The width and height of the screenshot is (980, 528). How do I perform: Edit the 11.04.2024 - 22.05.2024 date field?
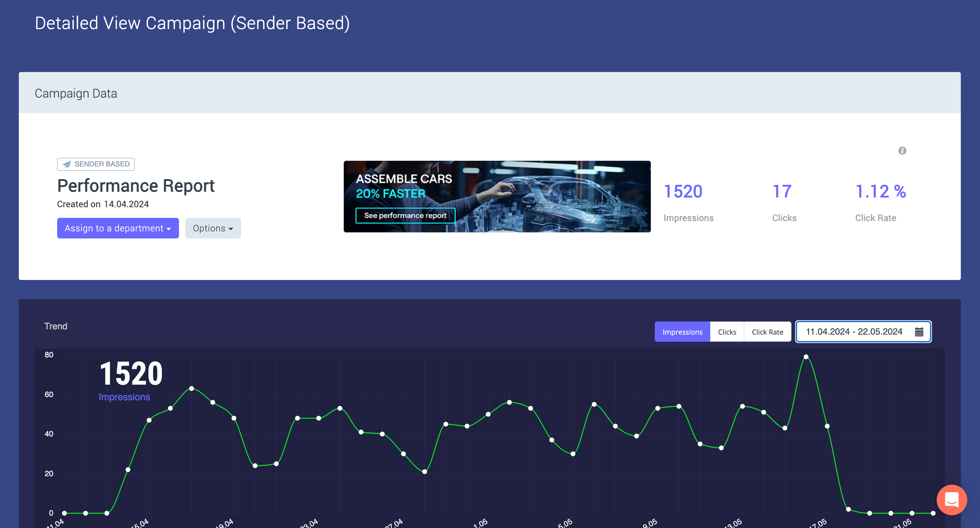[x=854, y=331]
